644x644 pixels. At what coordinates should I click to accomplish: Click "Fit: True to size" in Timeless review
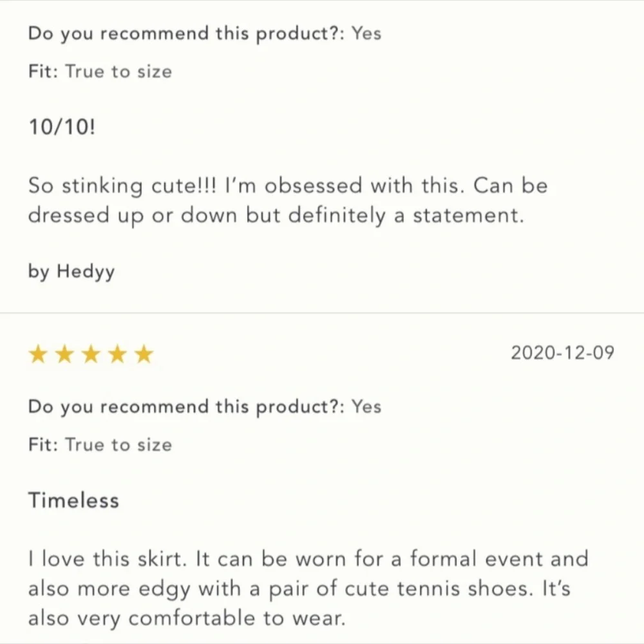100,444
